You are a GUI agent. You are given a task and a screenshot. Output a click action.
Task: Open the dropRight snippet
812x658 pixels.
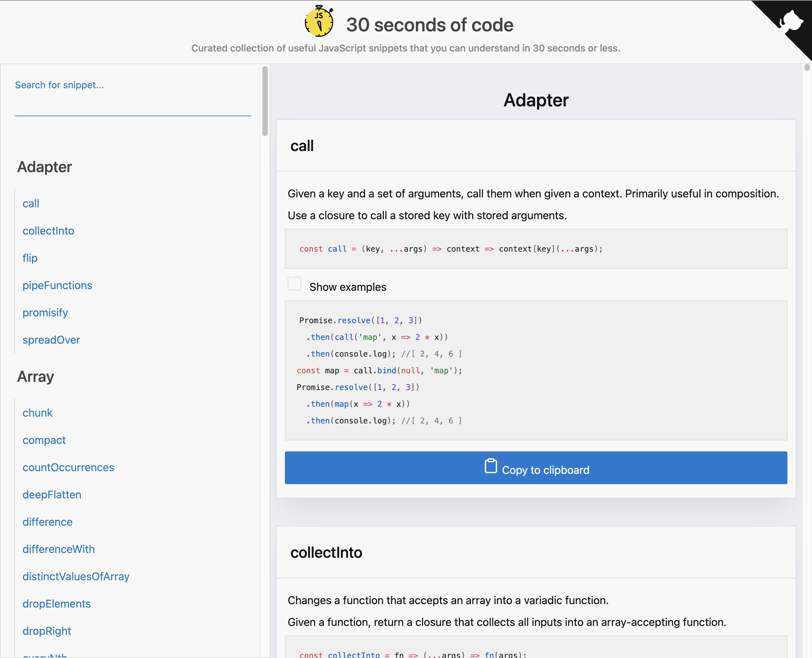pos(47,631)
